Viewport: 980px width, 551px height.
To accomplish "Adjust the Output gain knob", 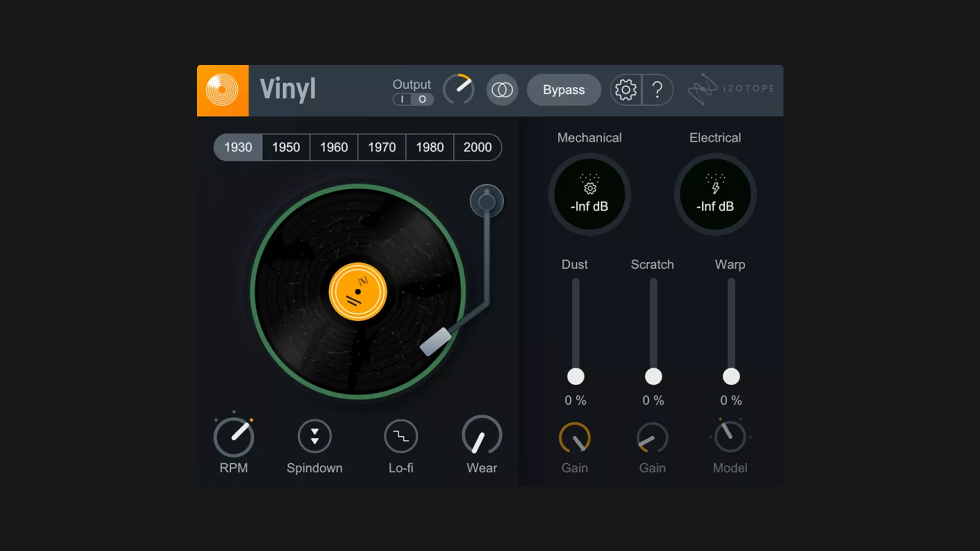I will [458, 89].
